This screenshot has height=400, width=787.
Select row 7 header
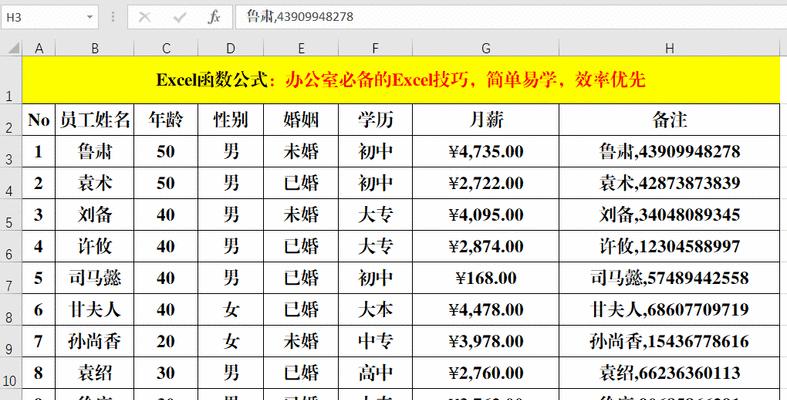coord(11,278)
